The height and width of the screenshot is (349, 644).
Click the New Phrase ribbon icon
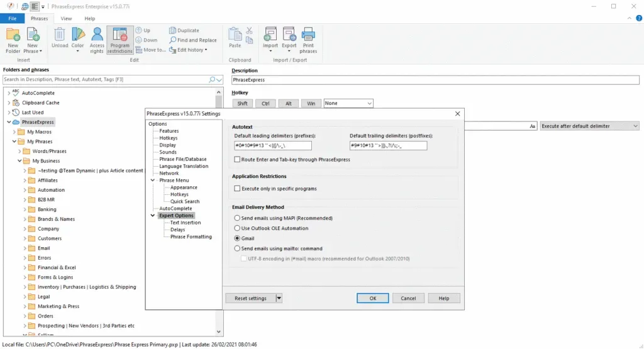click(33, 40)
